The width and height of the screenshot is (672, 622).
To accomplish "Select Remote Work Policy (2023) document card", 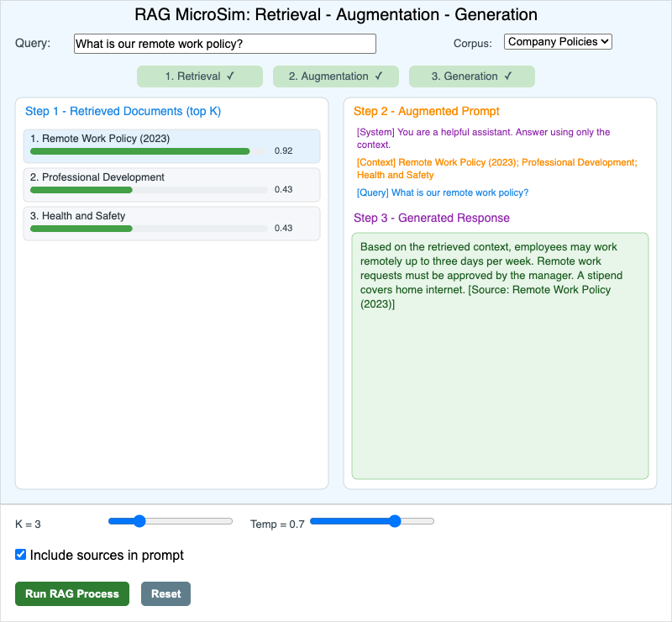I will point(172,146).
